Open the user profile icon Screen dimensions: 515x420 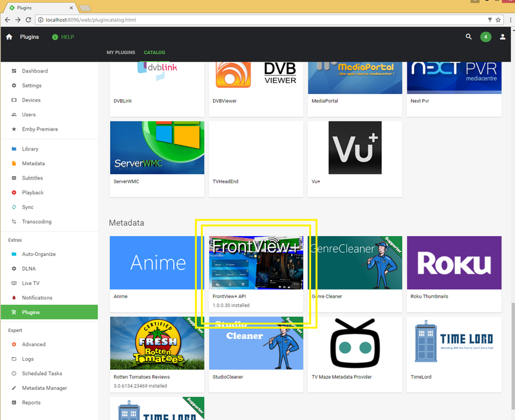(503, 37)
